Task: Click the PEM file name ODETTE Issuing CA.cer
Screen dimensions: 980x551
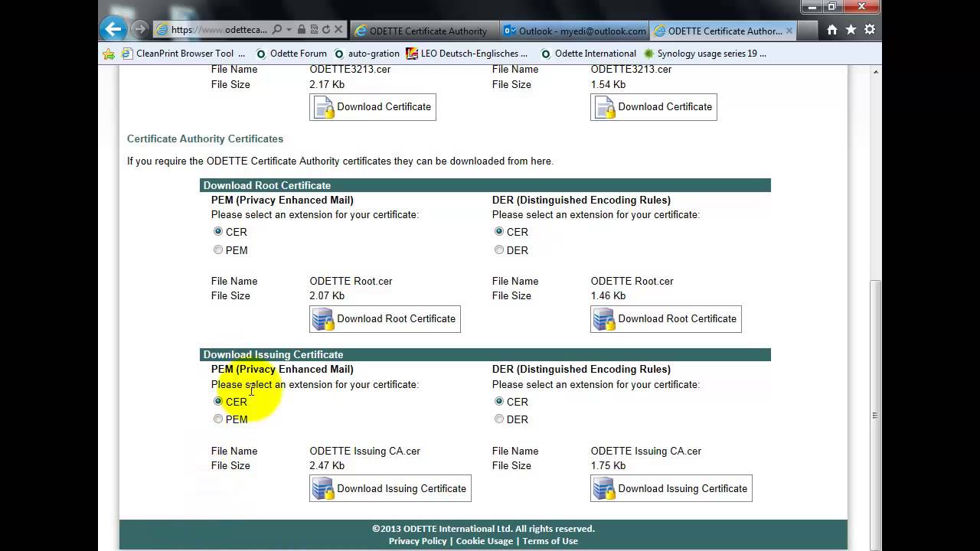Action: tap(365, 451)
